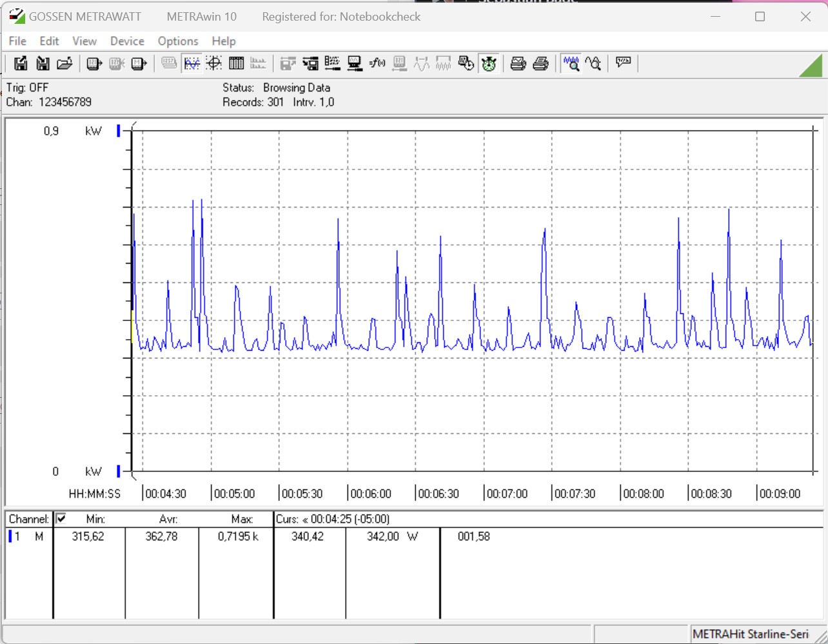Toggle the Channel checkbox in the table header
This screenshot has height=644, width=828.
tap(61, 518)
